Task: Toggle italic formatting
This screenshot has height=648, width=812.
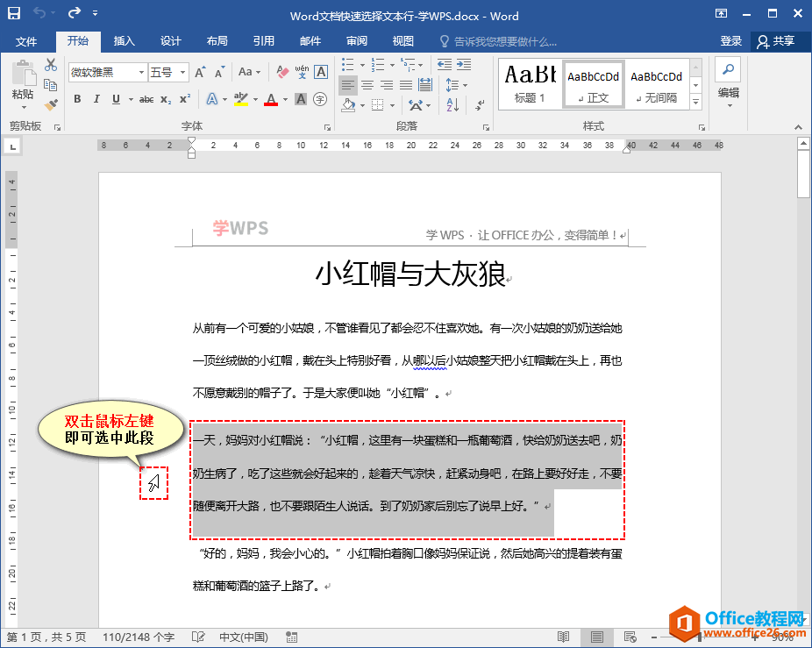Action: pos(96,99)
